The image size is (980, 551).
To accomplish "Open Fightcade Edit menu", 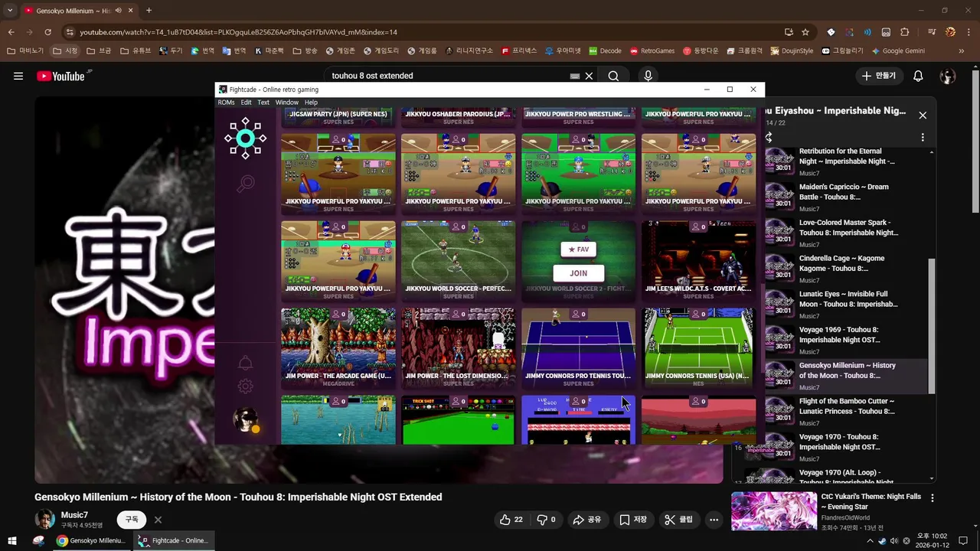I will point(246,102).
